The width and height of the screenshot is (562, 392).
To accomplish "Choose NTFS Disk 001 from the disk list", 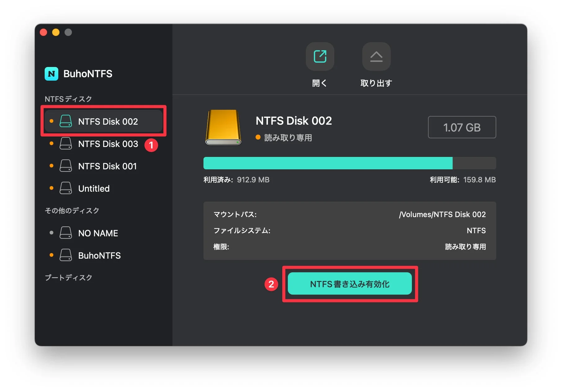I will pos(107,166).
